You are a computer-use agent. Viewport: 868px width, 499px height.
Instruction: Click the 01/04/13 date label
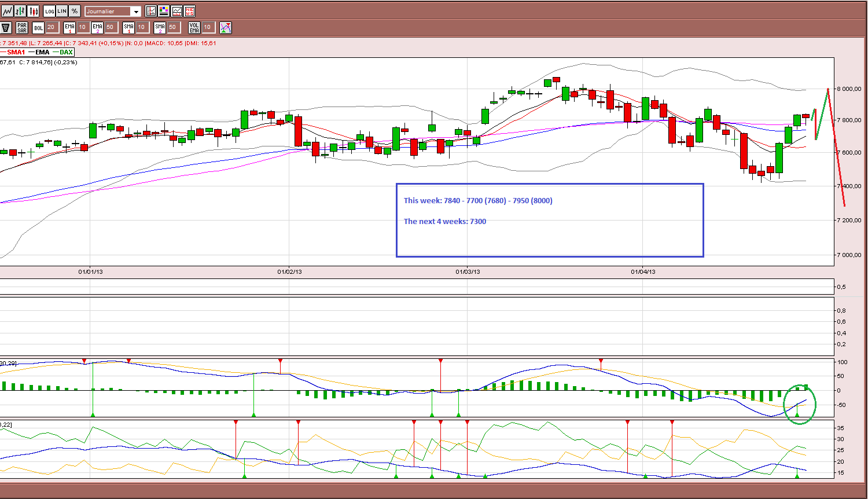[643, 271]
